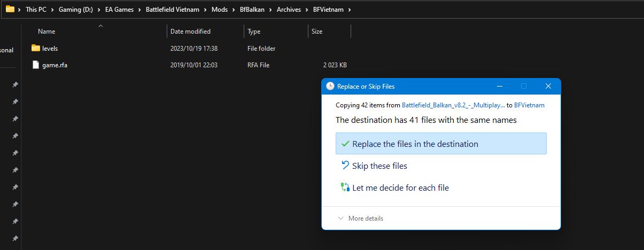Viewport: 644px width, 250px height.
Task: Open the Battlefield_Balkan source link
Action: tap(453, 105)
